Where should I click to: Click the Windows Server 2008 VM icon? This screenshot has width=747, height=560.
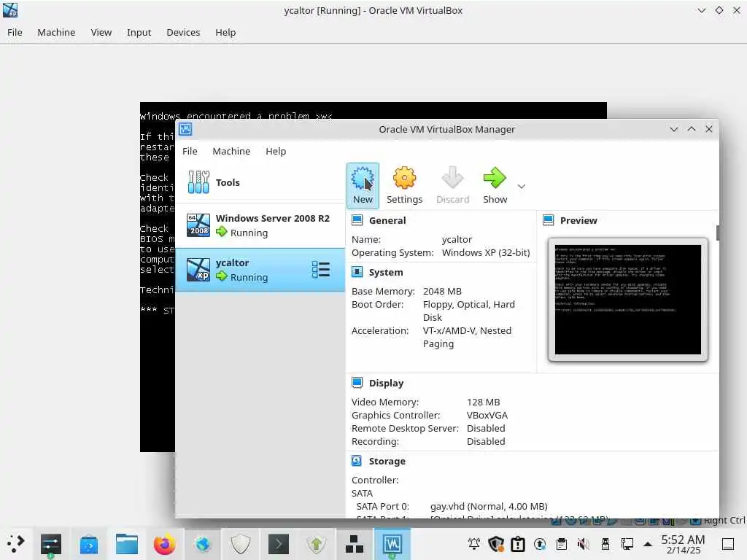[x=198, y=225]
